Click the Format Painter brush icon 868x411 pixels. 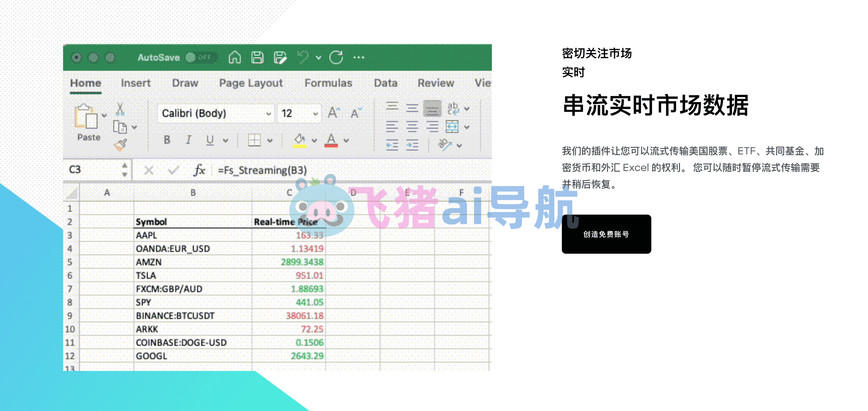coord(120,145)
